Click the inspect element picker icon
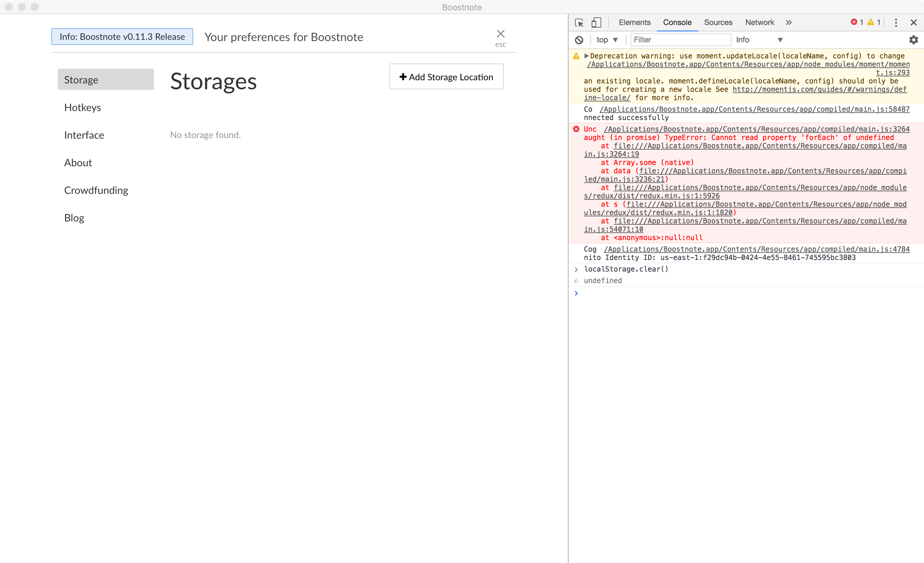 (579, 22)
